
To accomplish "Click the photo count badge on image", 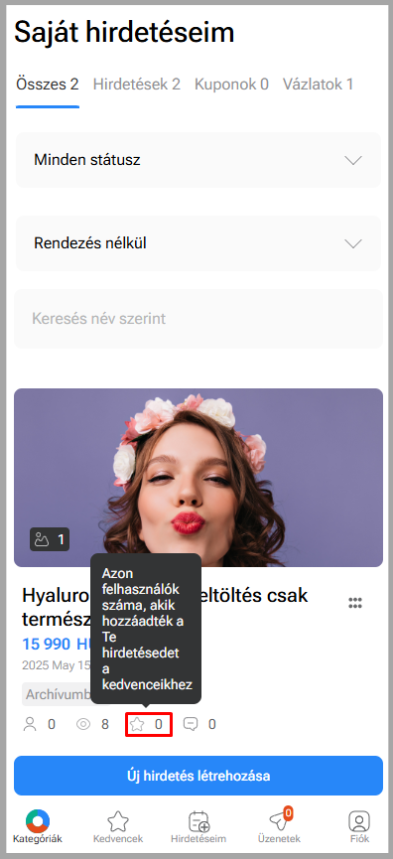I will tap(49, 540).
